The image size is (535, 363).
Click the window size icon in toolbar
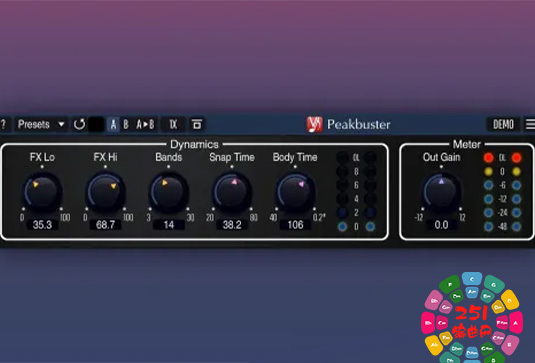coord(197,124)
